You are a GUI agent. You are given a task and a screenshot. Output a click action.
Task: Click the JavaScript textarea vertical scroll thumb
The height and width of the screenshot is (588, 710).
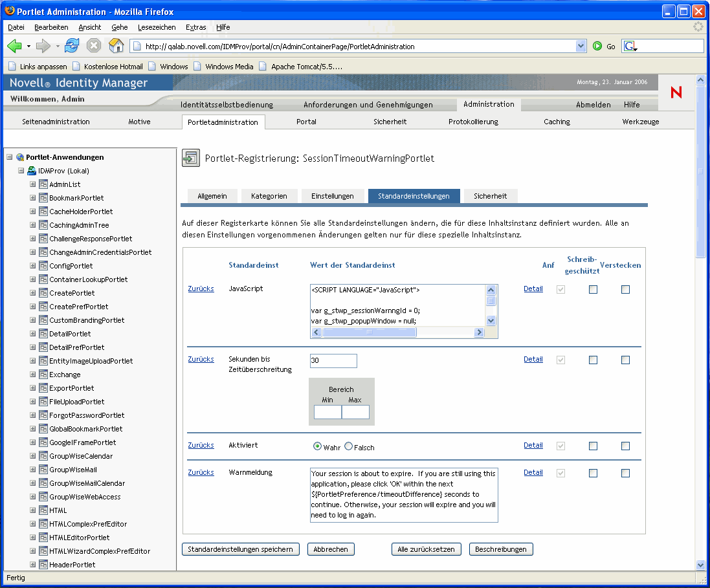pos(491,301)
